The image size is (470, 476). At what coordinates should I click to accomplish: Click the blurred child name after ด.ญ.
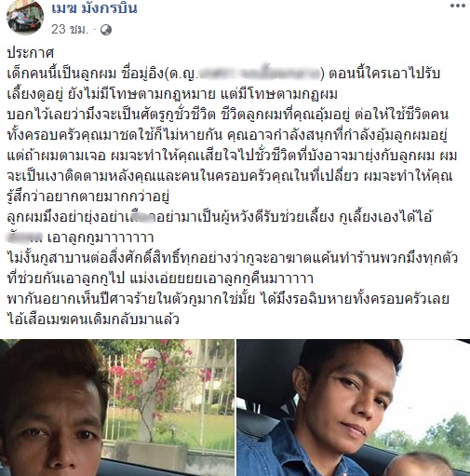point(259,74)
